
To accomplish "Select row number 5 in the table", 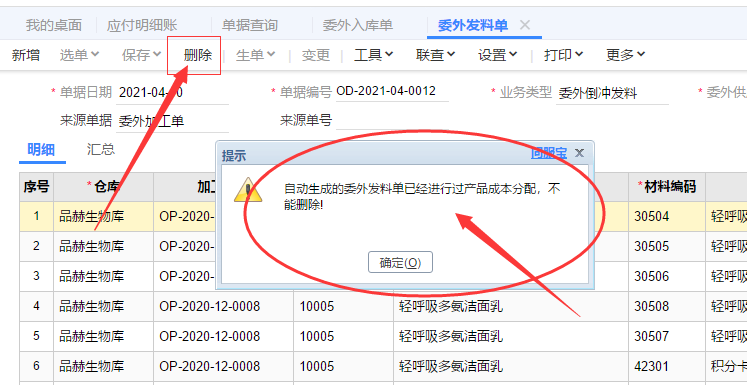I will [36, 336].
